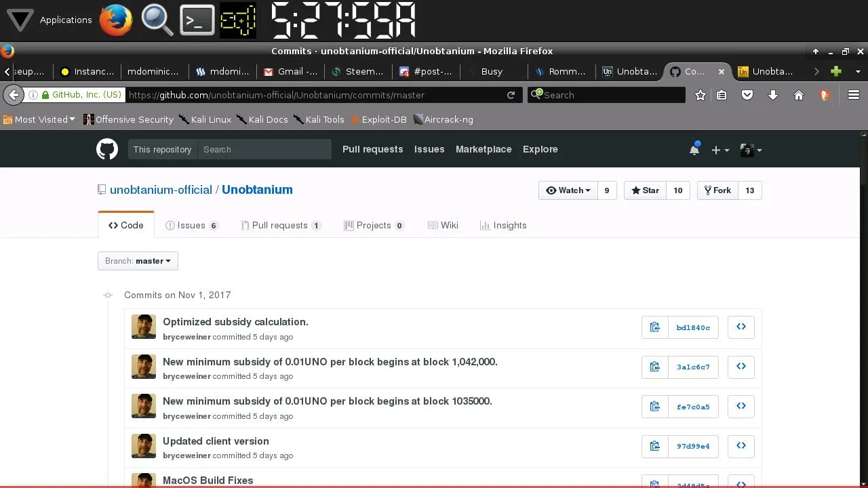Viewport: 868px width, 488px height.
Task: Copy the full SHA for commit bd1840c
Action: tap(654, 327)
